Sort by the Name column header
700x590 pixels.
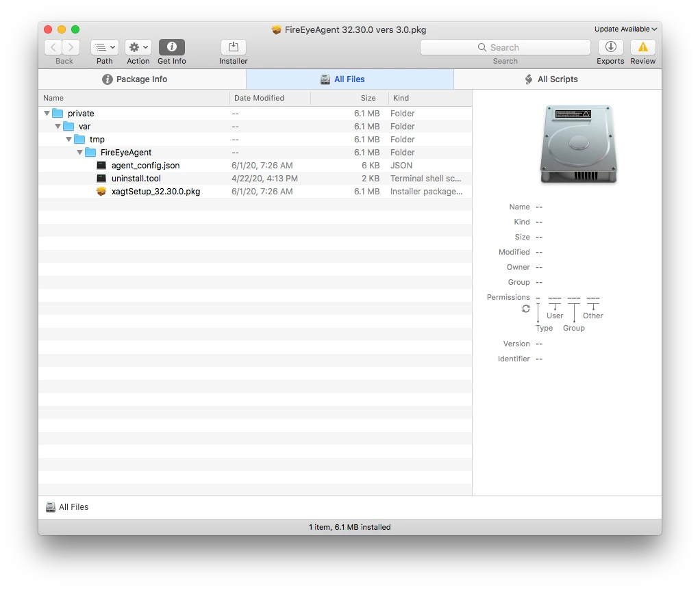[134, 98]
